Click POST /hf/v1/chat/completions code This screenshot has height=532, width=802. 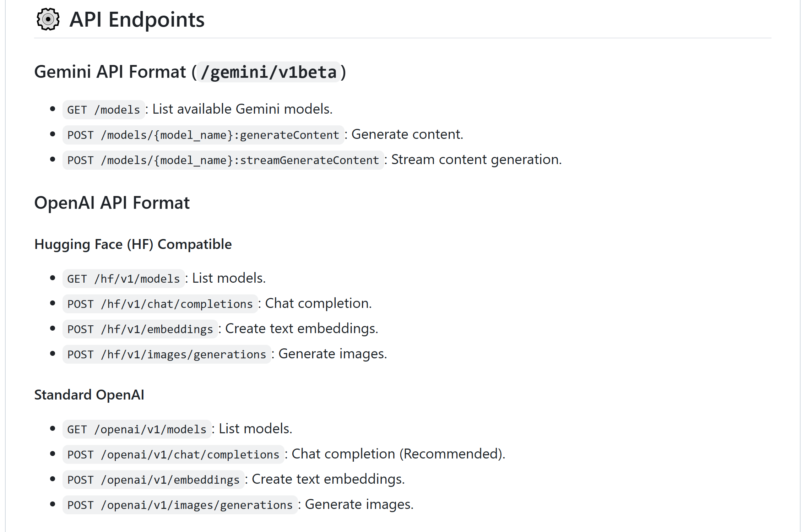160,304
